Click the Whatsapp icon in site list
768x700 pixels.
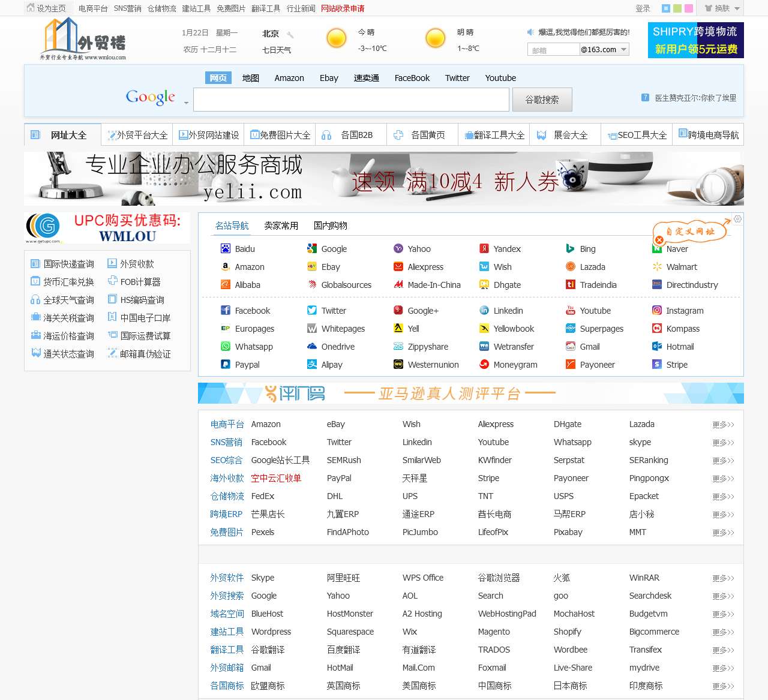pos(226,346)
